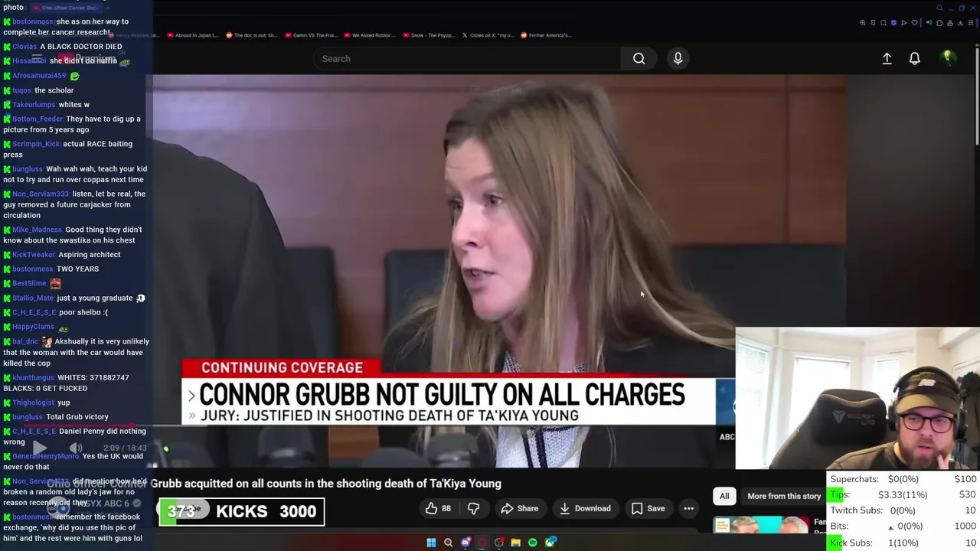Viewport: 980px width, 551px height.
Task: Open the account avatar menu
Action: point(948,58)
